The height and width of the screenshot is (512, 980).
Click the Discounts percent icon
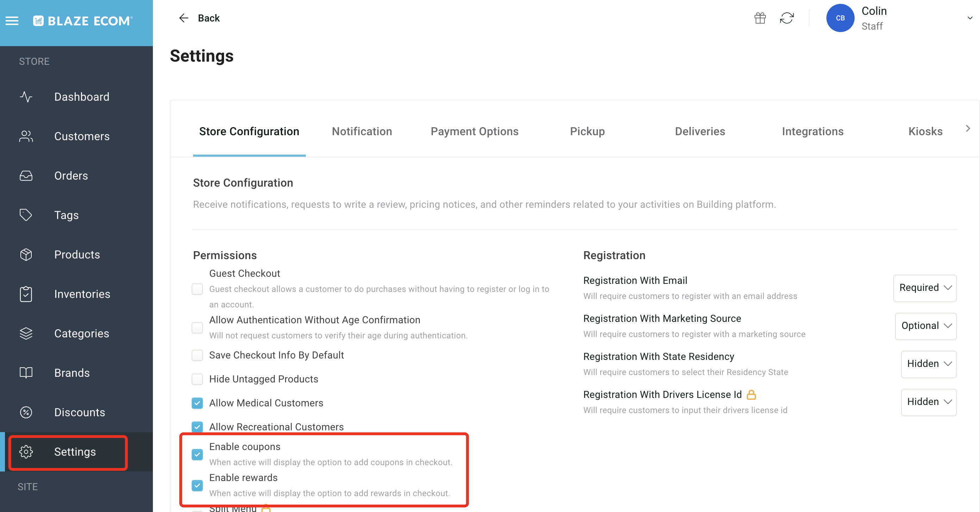coord(25,412)
